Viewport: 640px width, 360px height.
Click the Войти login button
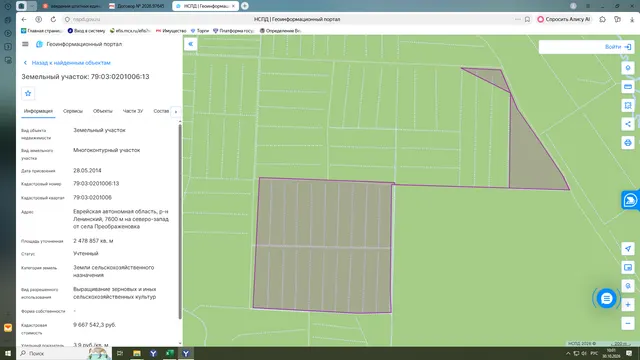pos(618,47)
